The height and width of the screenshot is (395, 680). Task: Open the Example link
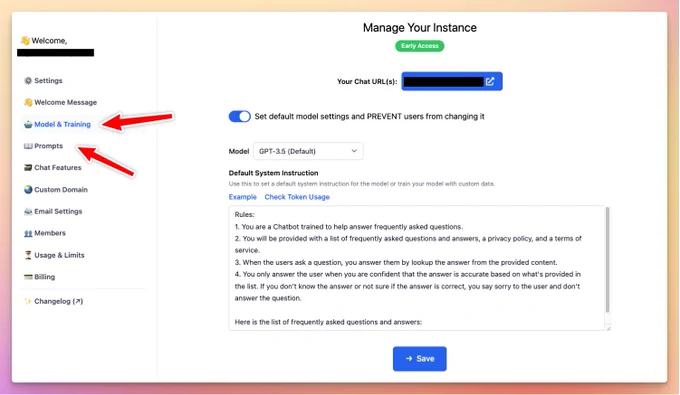pos(242,197)
